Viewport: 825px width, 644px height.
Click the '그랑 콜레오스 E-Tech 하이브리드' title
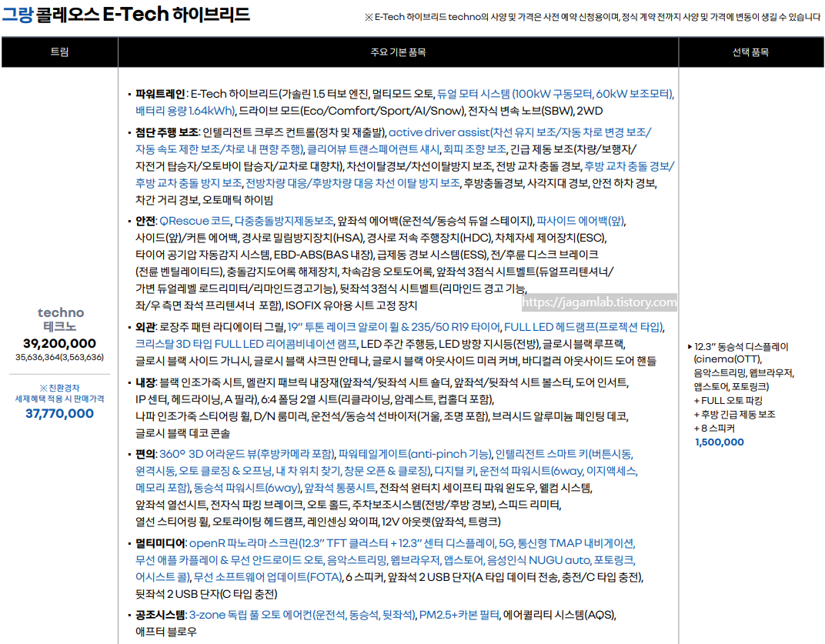(x=125, y=14)
